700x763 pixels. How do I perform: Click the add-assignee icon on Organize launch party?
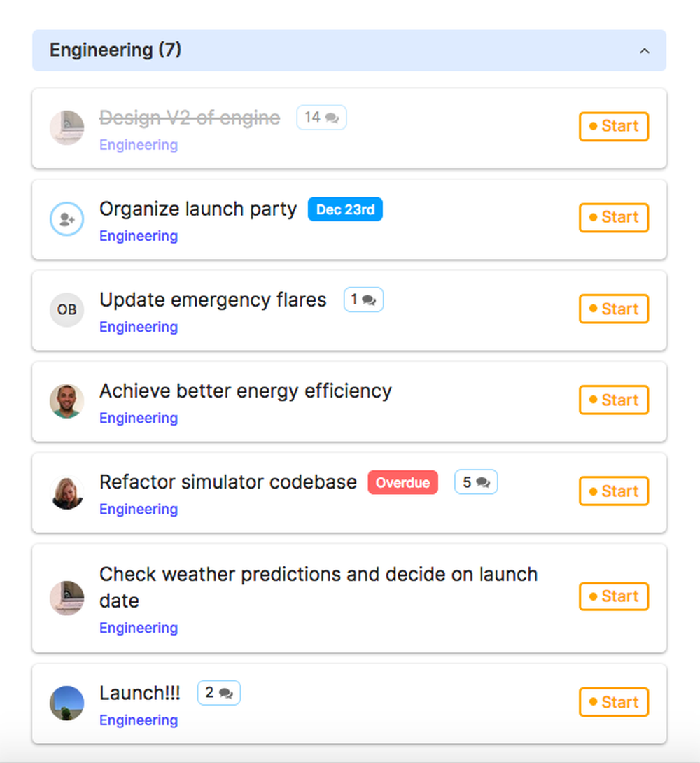[x=67, y=219]
